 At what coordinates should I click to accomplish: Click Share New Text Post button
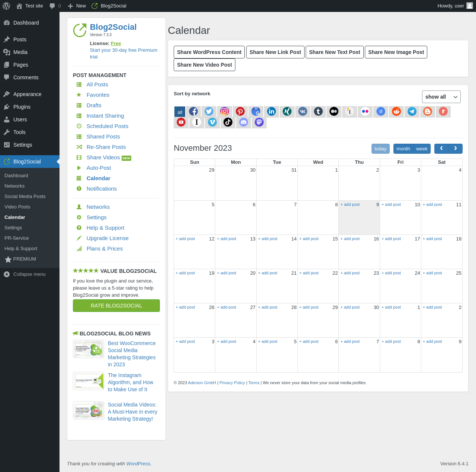coord(335,52)
